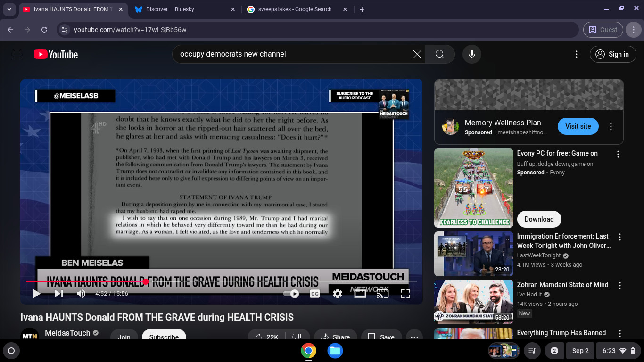
Task: Toggle the autoplay switch
Action: point(291,294)
